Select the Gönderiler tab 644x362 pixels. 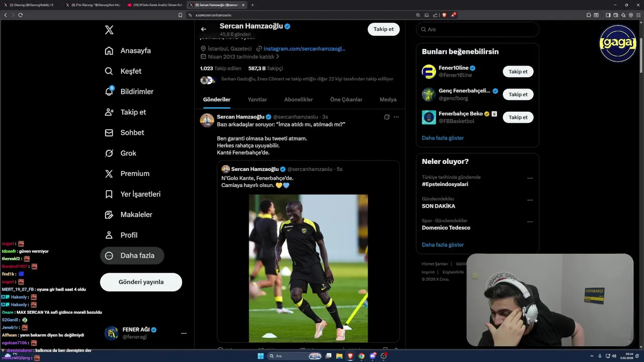[x=217, y=100]
